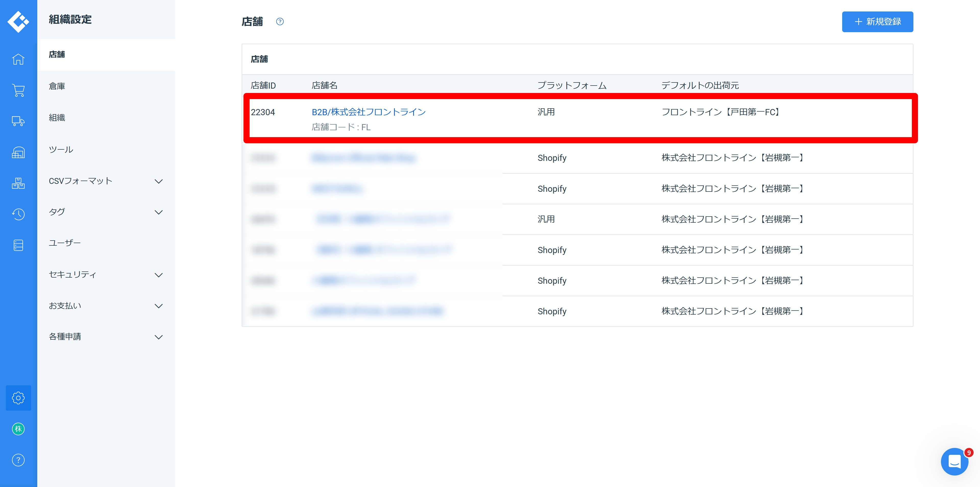
Task: Open the history clock icon
Action: pyautogui.click(x=18, y=214)
